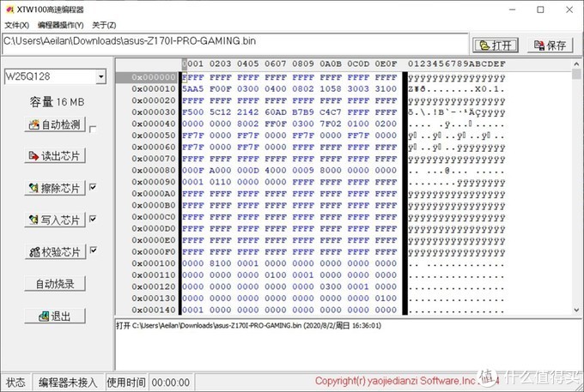584x392 pixels.
Task: Click the 读出芯片 red arrow icon
Action: point(33,156)
